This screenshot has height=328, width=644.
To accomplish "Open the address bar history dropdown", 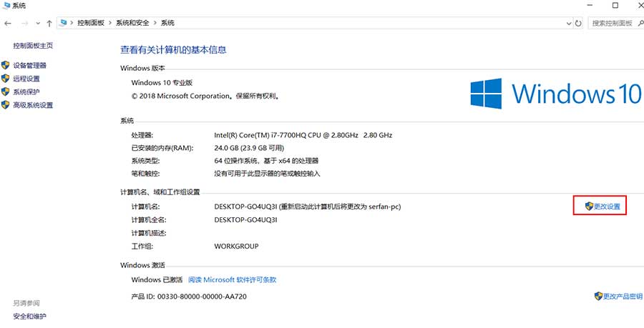I will pos(569,24).
